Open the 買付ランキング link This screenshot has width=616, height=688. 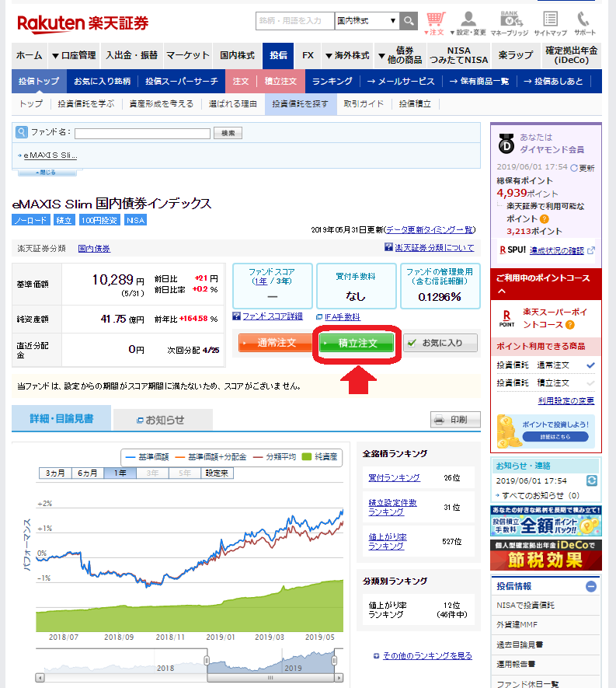pyautogui.click(x=394, y=478)
